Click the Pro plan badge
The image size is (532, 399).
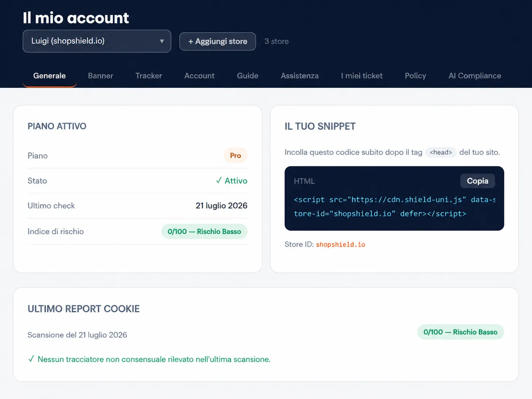coord(236,155)
